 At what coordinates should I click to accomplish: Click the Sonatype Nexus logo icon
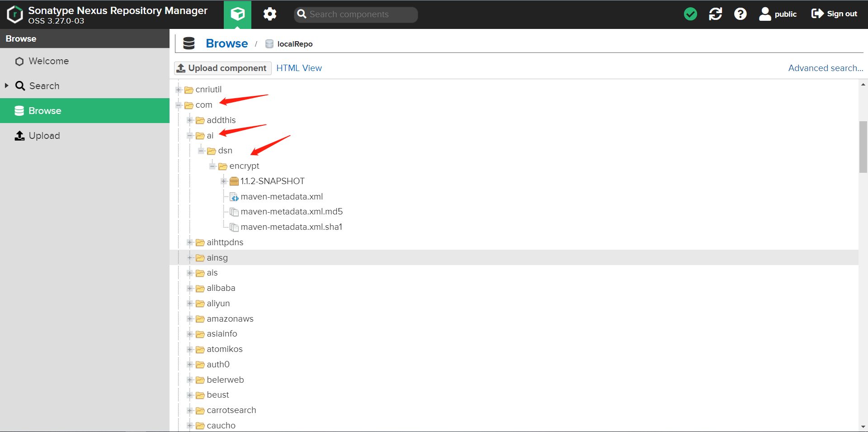(x=15, y=14)
